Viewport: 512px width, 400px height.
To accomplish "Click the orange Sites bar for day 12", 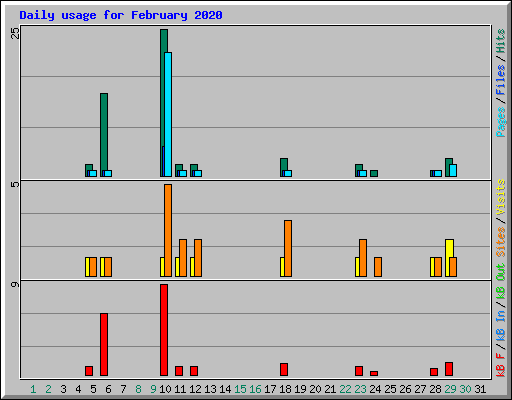I will tap(198, 258).
